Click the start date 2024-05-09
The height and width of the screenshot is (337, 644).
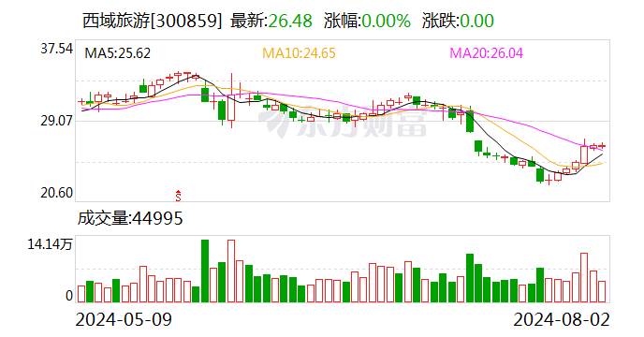124,319
